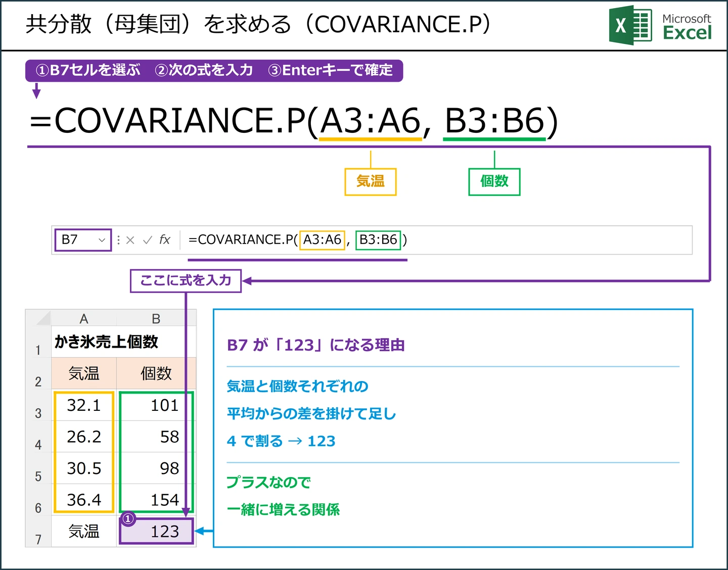Click the cancel (X) icon in formula bar
728x570 pixels.
(x=130, y=240)
